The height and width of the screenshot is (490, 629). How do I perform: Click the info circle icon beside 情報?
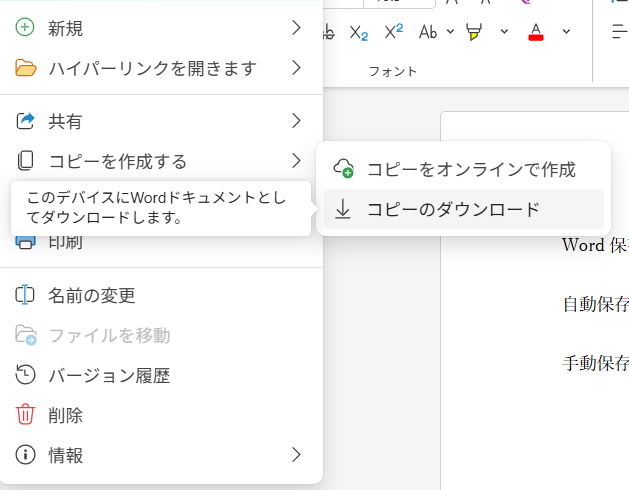[25, 455]
